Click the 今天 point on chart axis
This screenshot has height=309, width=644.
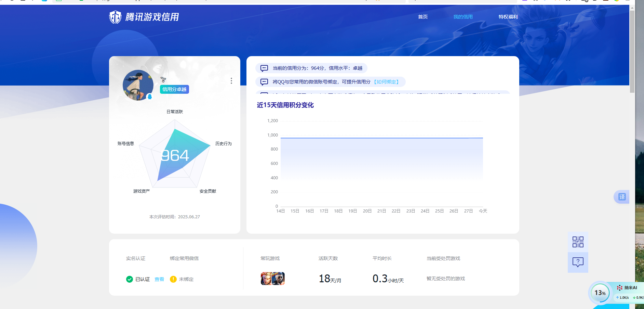pyautogui.click(x=483, y=211)
